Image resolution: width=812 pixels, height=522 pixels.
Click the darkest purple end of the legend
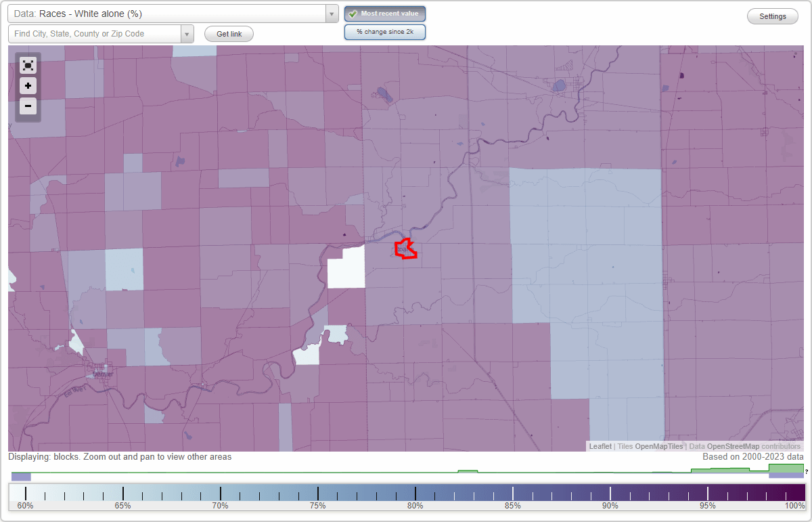click(797, 492)
